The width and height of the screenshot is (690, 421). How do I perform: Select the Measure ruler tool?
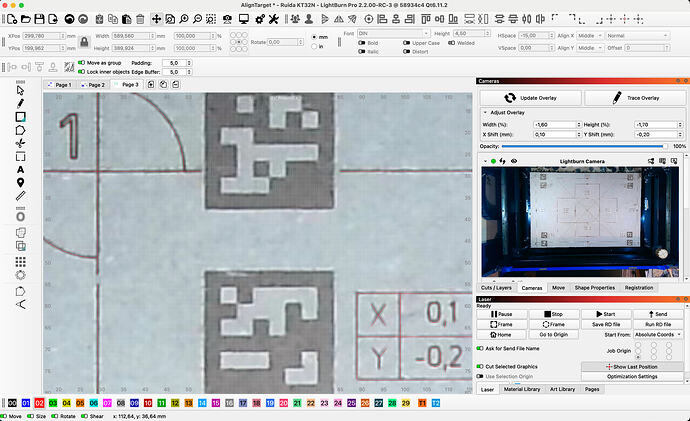(20, 196)
